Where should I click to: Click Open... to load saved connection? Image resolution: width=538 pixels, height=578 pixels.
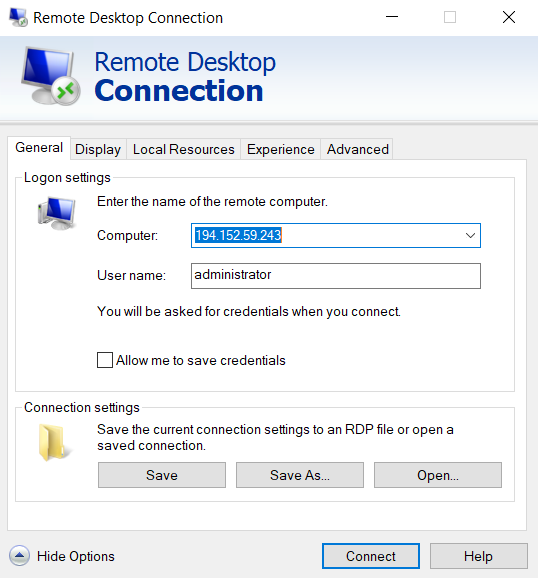(x=438, y=475)
